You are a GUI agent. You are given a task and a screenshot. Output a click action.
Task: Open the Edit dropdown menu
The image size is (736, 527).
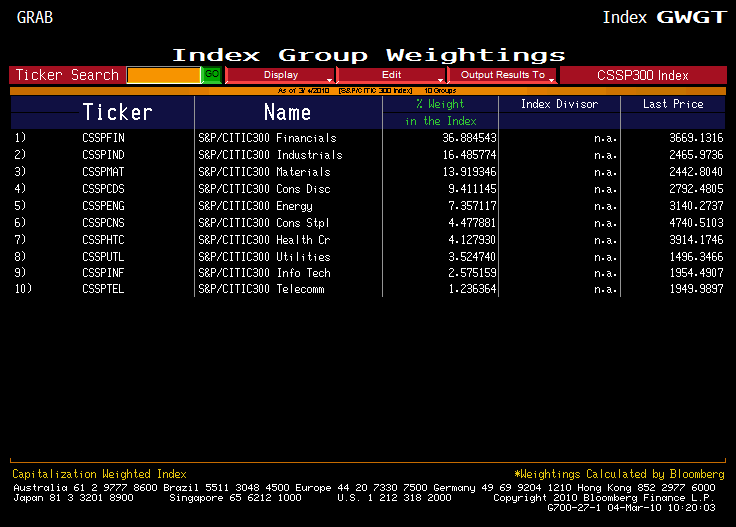tap(391, 75)
